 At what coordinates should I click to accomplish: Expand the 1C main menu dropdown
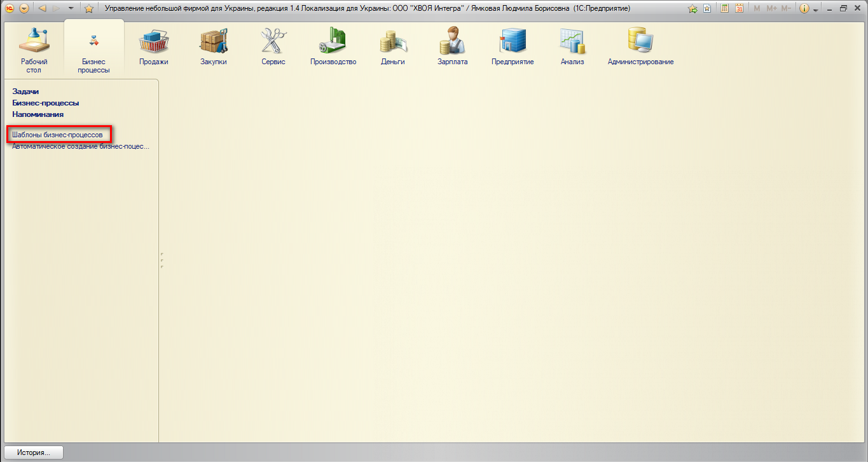tap(24, 8)
